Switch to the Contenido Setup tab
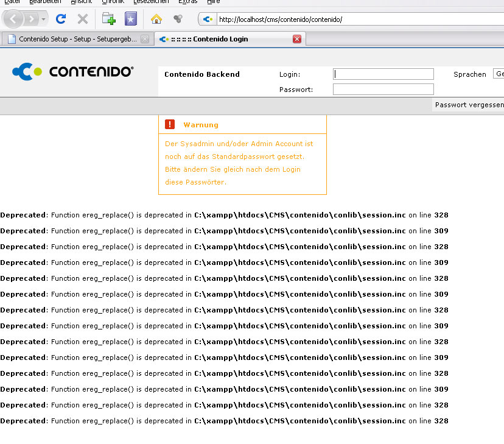 pos(73,39)
